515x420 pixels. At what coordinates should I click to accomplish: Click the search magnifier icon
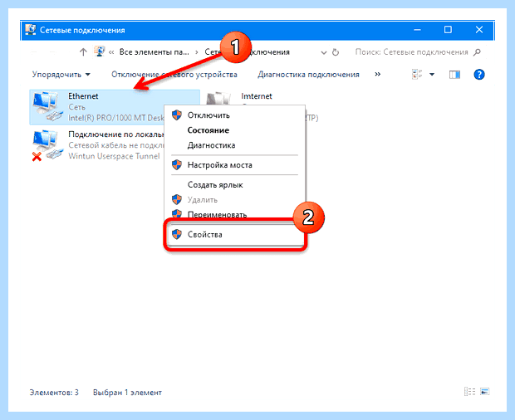coord(477,52)
